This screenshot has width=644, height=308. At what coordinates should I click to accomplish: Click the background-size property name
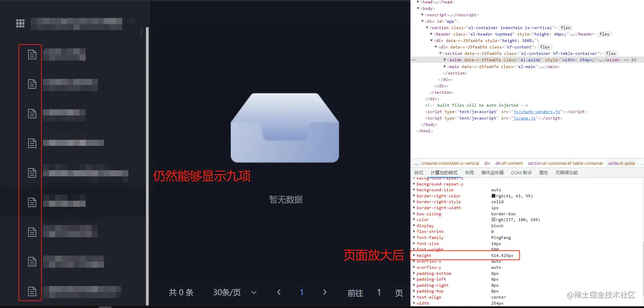(x=435, y=190)
